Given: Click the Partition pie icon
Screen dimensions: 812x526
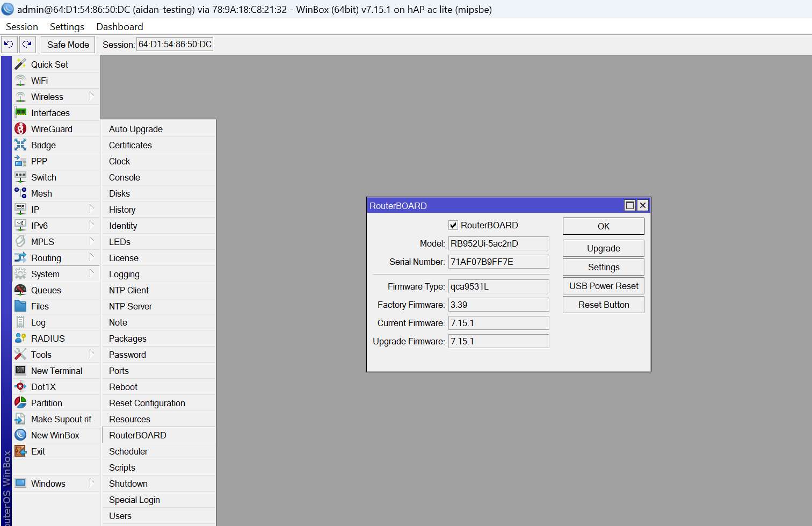Looking at the screenshot, I should pos(20,402).
